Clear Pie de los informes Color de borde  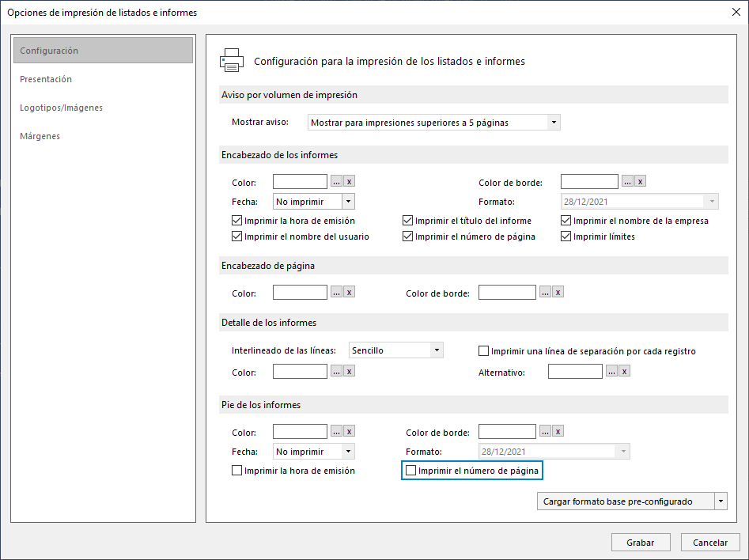(x=558, y=431)
